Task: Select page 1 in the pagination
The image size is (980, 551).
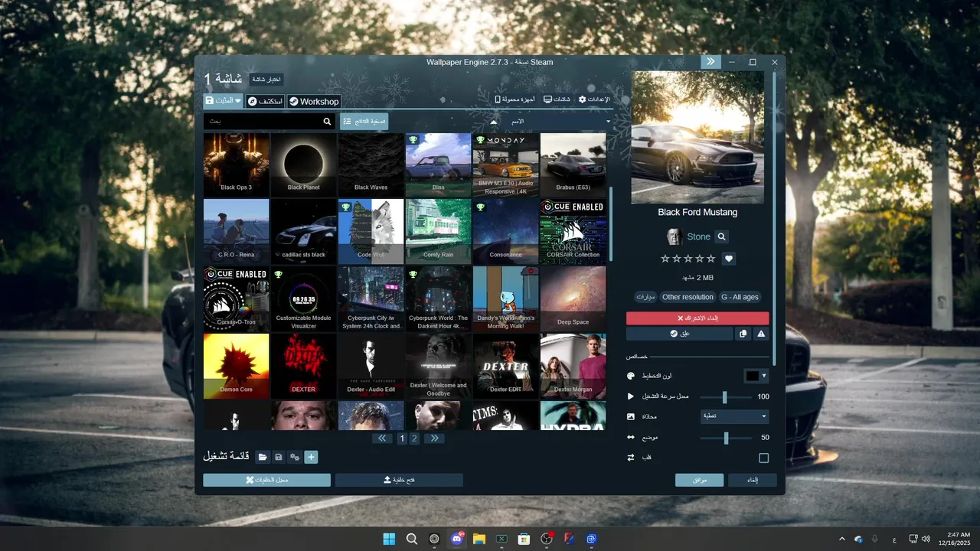Action: (x=402, y=439)
